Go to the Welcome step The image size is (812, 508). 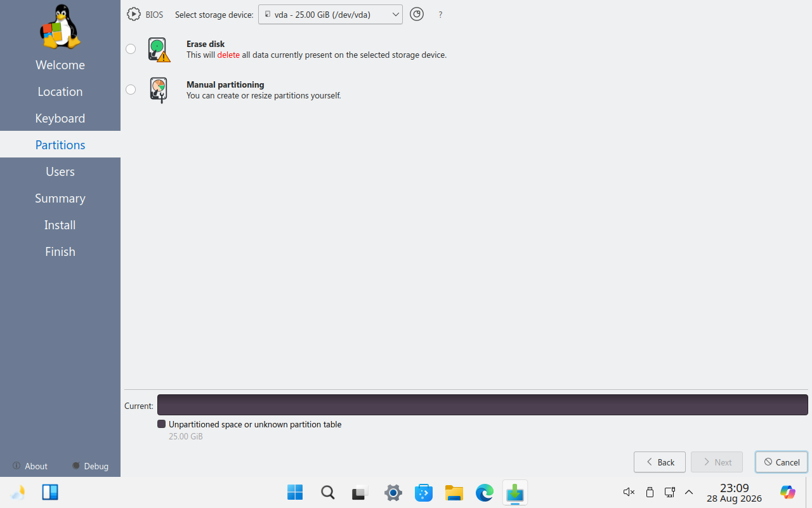(x=60, y=65)
